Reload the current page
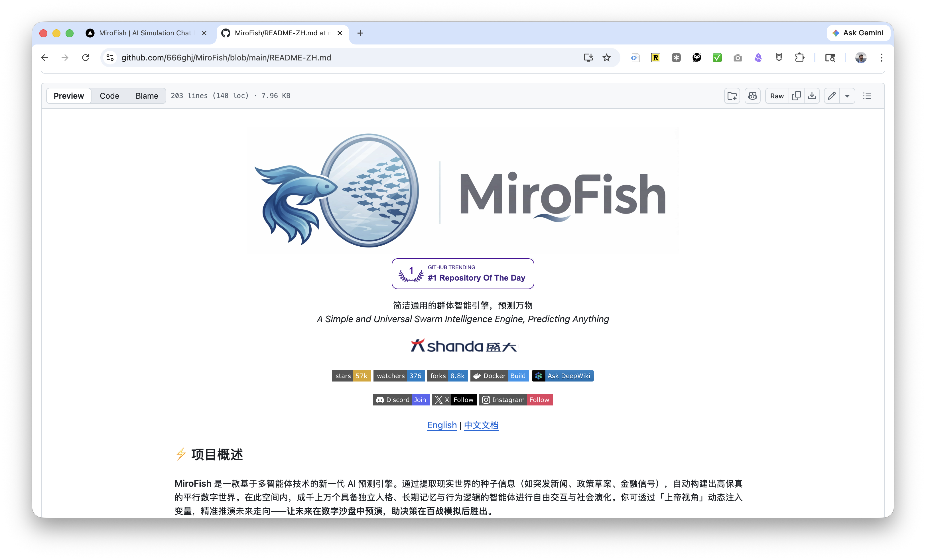The image size is (926, 560). (86, 58)
